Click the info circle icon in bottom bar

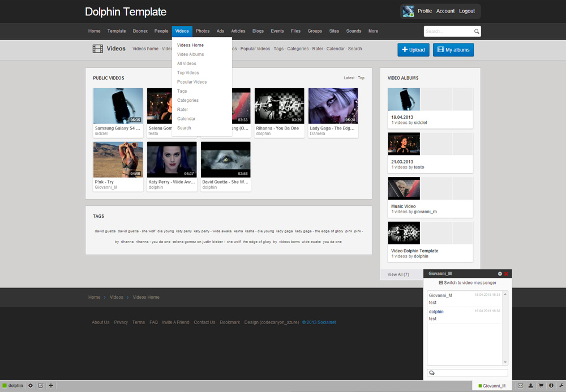[x=551, y=386]
